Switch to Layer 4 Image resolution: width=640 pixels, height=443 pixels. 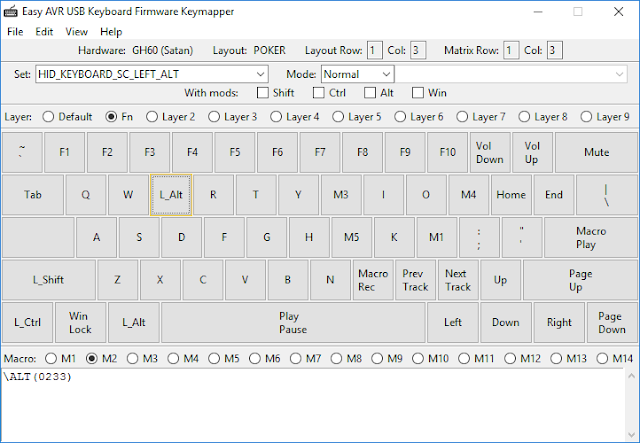(x=276, y=117)
